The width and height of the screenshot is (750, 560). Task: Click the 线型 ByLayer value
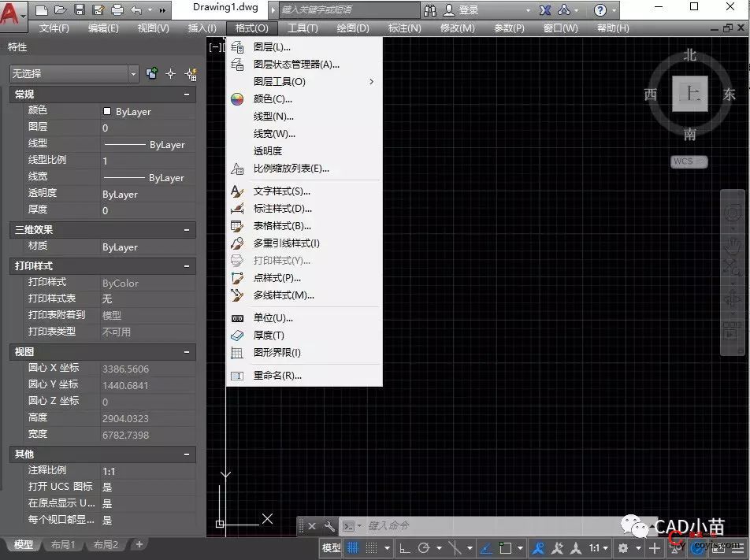[148, 144]
